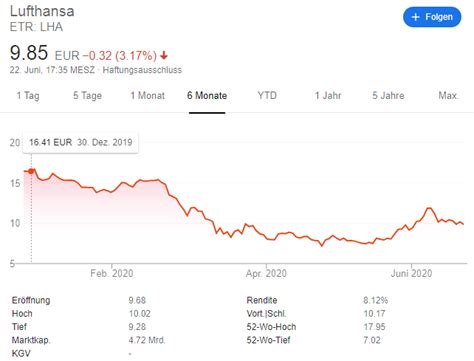
Task: Select the Max. time range tab
Action: [449, 96]
